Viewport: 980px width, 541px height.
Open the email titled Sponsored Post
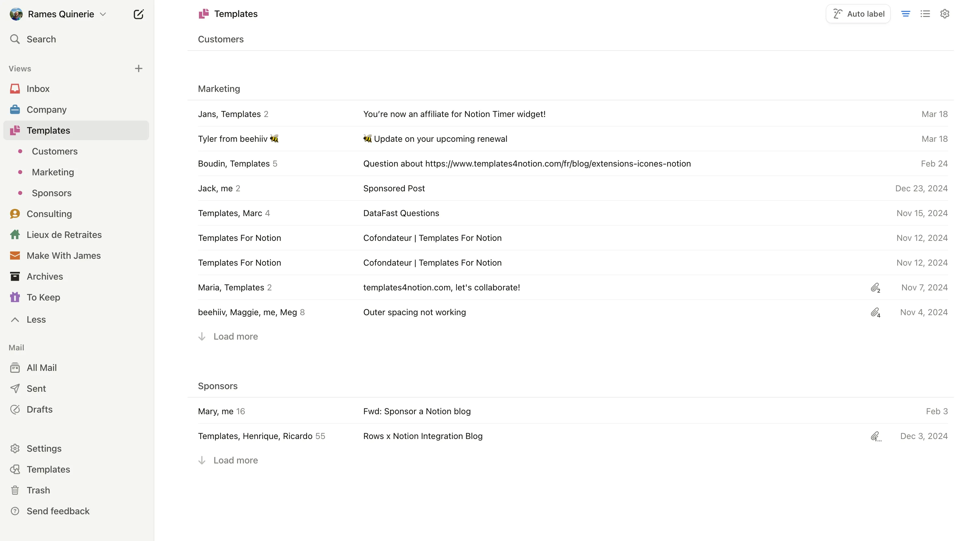(394, 188)
